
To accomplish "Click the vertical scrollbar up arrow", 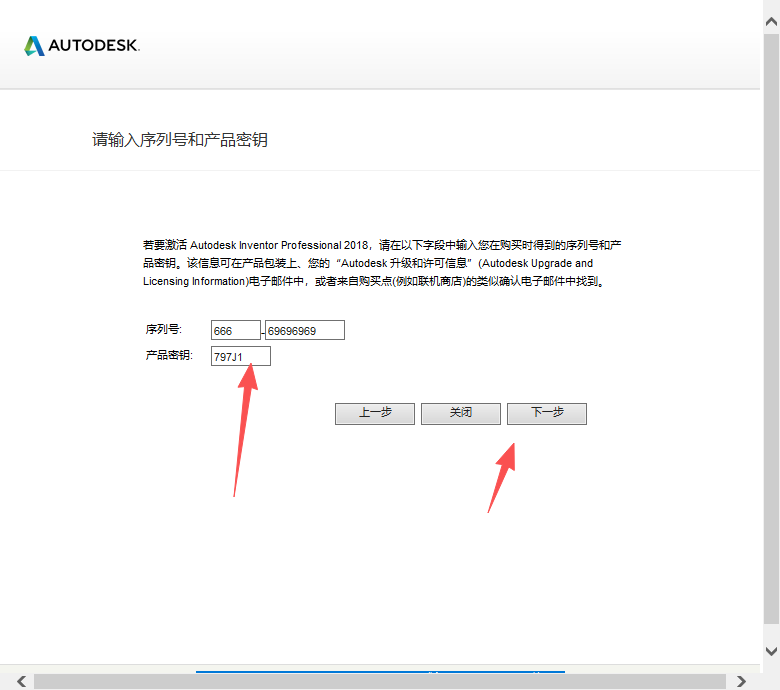I will (771, 22).
